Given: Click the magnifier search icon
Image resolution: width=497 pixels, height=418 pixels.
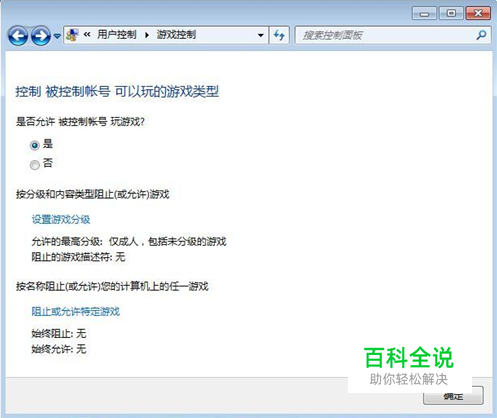Looking at the screenshot, I should pyautogui.click(x=481, y=35).
